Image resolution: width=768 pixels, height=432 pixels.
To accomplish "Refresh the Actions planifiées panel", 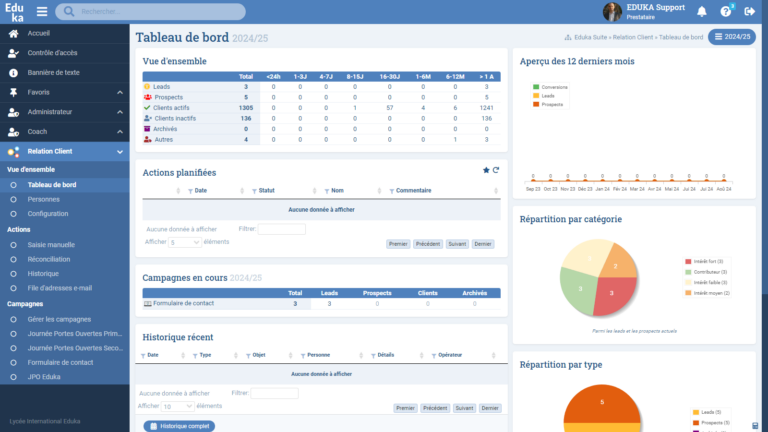I will point(496,170).
